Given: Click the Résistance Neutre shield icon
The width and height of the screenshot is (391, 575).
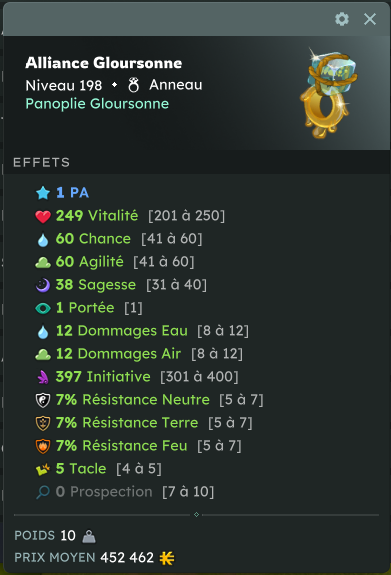Looking at the screenshot, I should click(43, 400).
